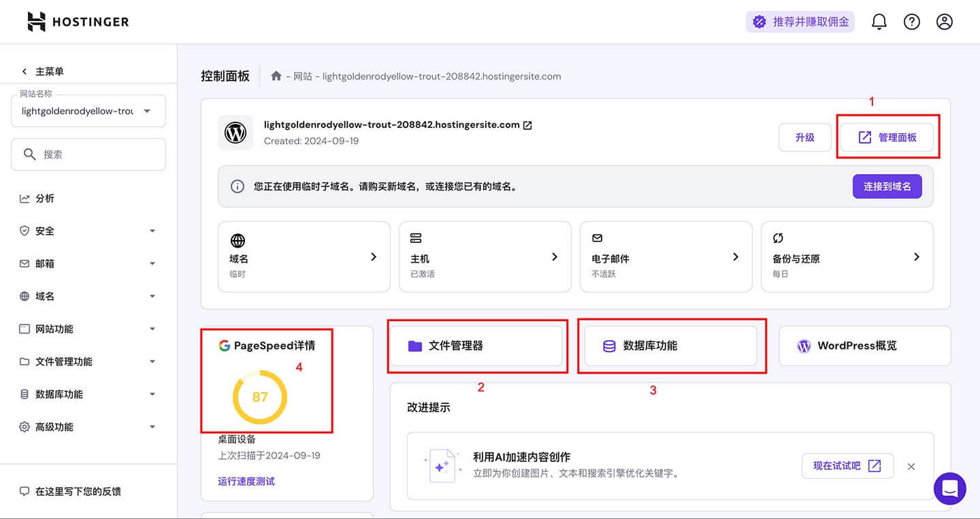980x519 pixels.
Task: Open the account profile icon
Action: 944,21
